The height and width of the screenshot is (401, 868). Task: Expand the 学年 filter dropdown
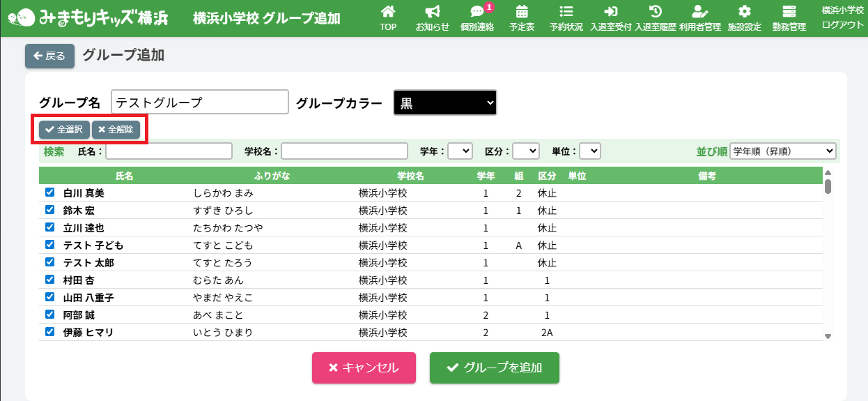(x=460, y=151)
